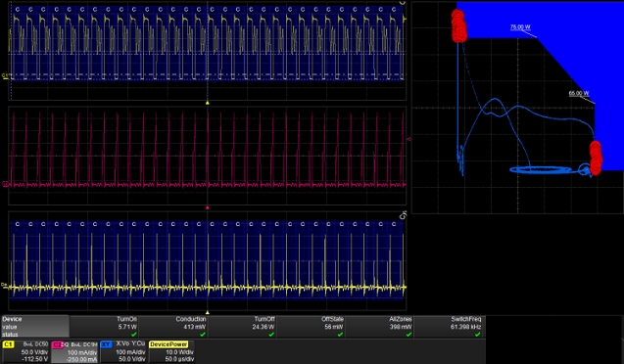The width and height of the screenshot is (624, 364).
Task: Select the TurnOn measurement column header
Action: click(127, 319)
